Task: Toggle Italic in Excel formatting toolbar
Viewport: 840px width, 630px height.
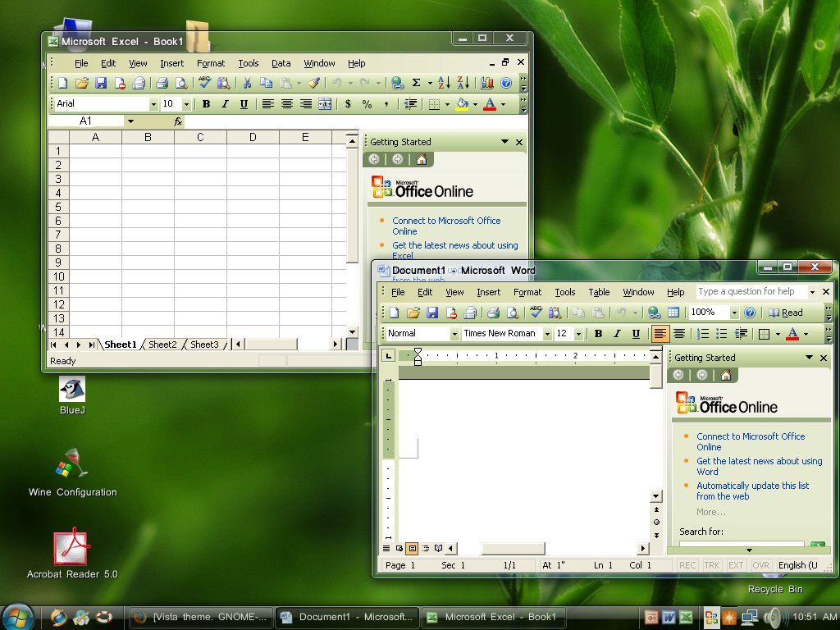Action: coord(225,104)
